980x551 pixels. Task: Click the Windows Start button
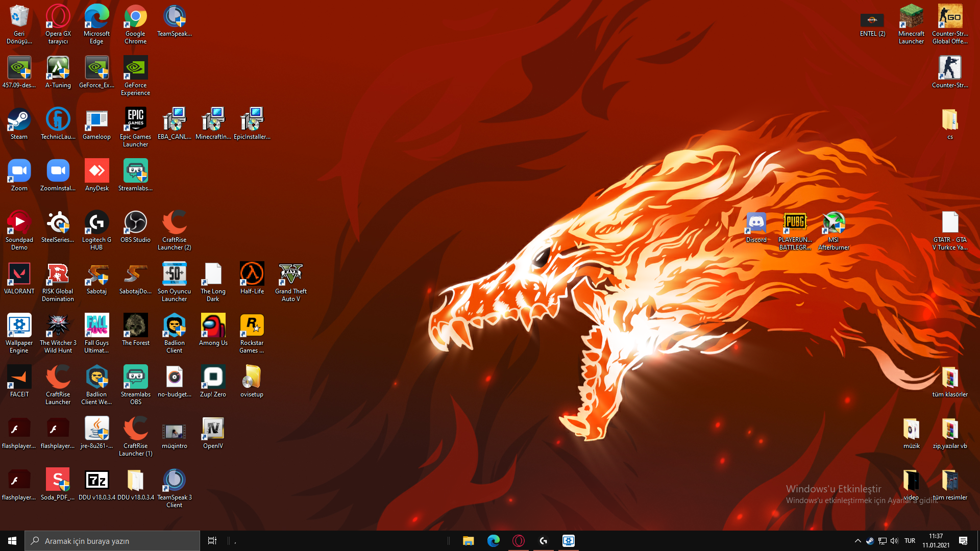pos(12,541)
